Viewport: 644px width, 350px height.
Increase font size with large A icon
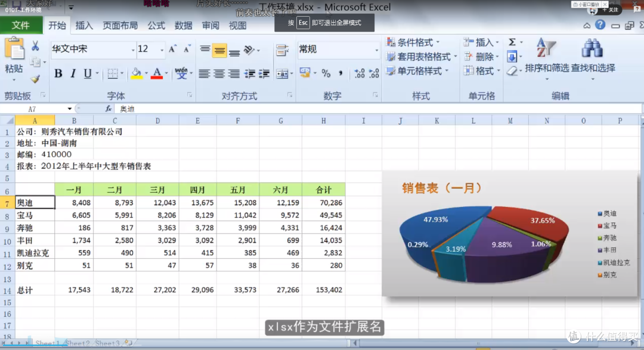(172, 49)
